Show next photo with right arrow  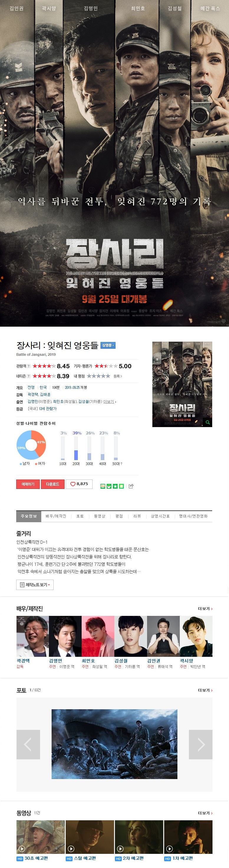201,744
